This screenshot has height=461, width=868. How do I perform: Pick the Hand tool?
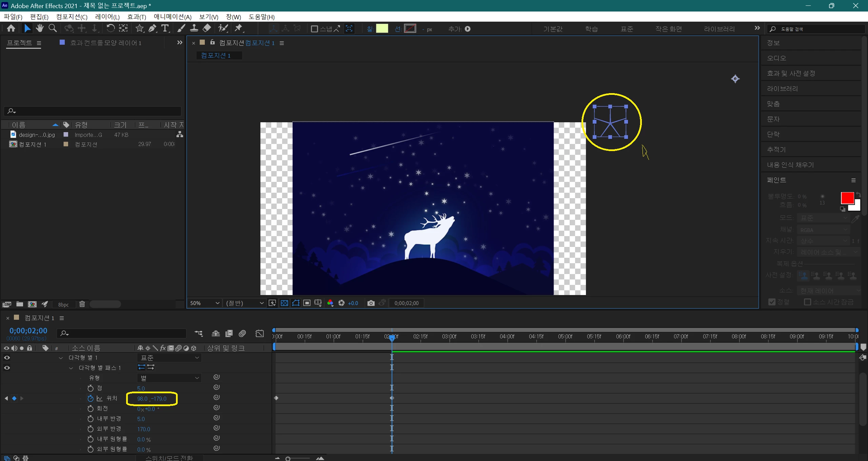click(x=40, y=28)
